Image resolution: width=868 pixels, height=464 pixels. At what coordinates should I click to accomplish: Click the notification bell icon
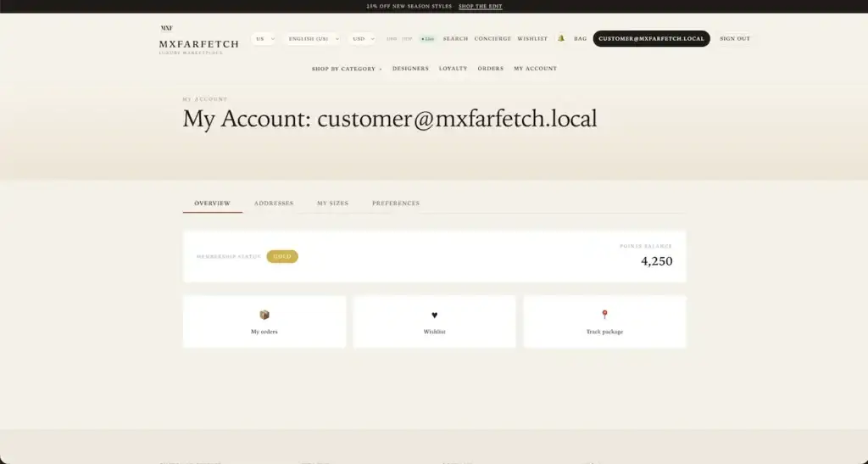pos(561,38)
